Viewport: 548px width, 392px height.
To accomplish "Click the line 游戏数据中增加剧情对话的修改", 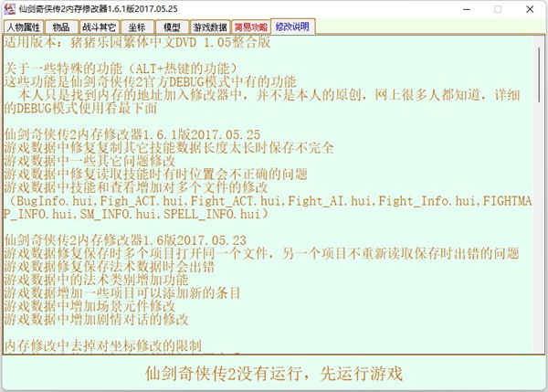I will tap(96, 320).
